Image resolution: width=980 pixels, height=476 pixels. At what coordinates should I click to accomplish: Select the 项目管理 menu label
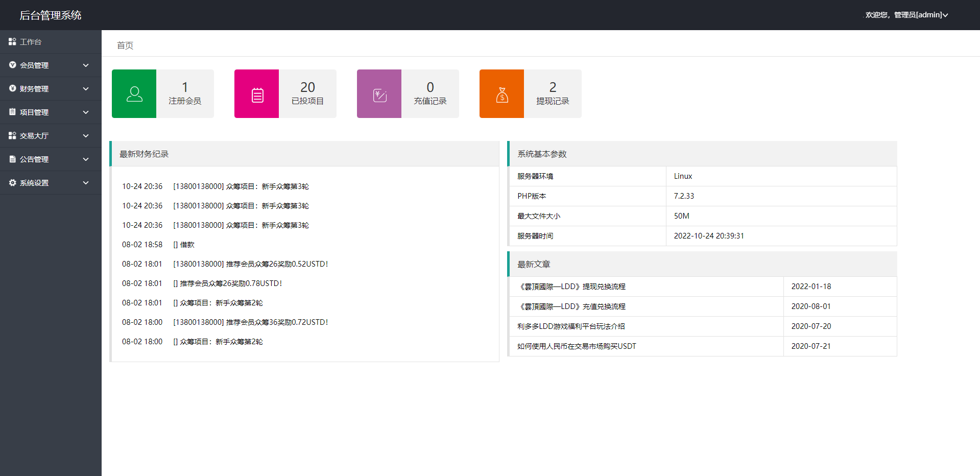pyautogui.click(x=34, y=112)
